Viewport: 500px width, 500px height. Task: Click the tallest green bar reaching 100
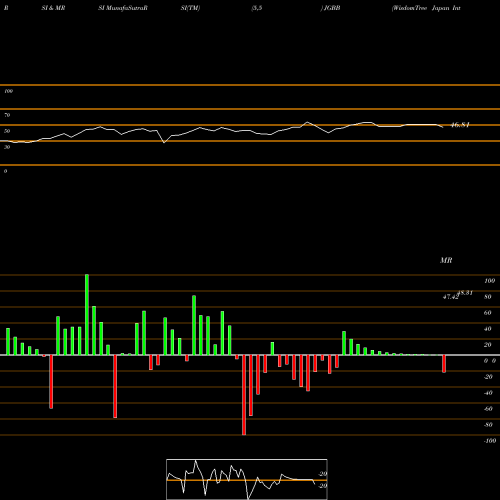87,315
